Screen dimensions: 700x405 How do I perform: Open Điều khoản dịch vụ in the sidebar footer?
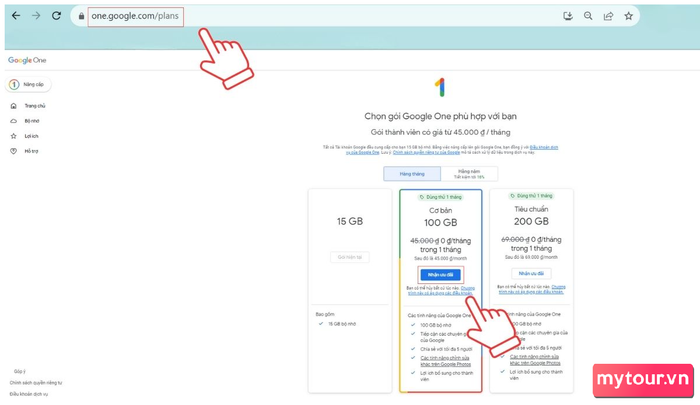point(29,394)
